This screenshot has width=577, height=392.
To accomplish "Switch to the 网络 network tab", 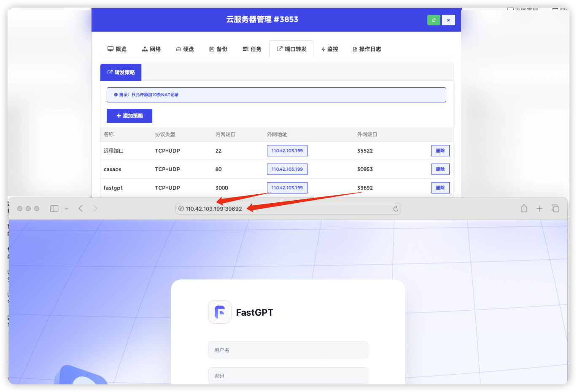I will (x=151, y=49).
